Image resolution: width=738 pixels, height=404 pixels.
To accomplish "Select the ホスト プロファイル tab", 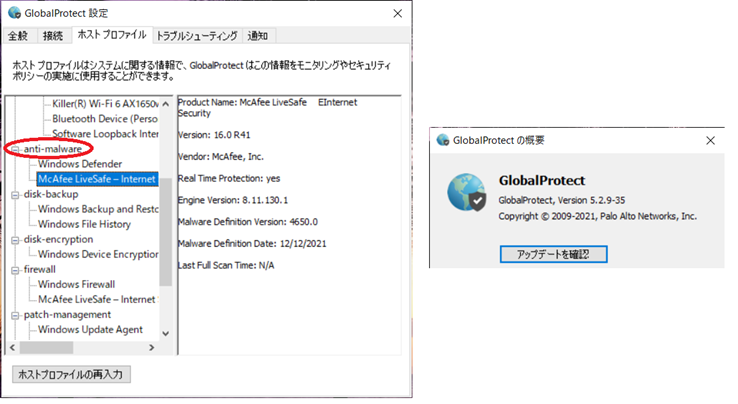I will 112,34.
